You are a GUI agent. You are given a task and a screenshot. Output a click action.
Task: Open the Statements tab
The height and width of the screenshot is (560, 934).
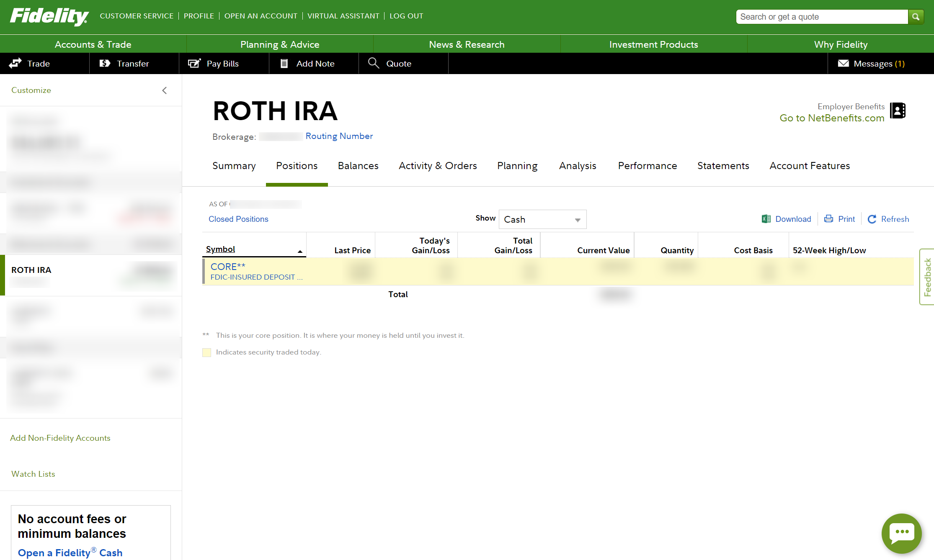tap(723, 166)
